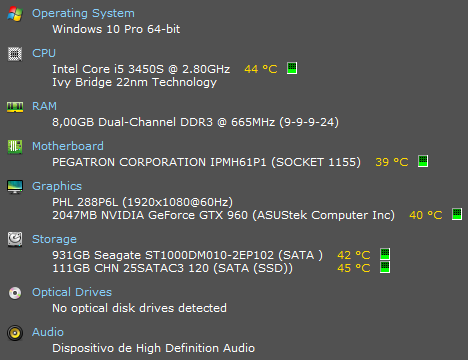Click the Audio speaker icon
The image size is (468, 360).
tap(15, 333)
